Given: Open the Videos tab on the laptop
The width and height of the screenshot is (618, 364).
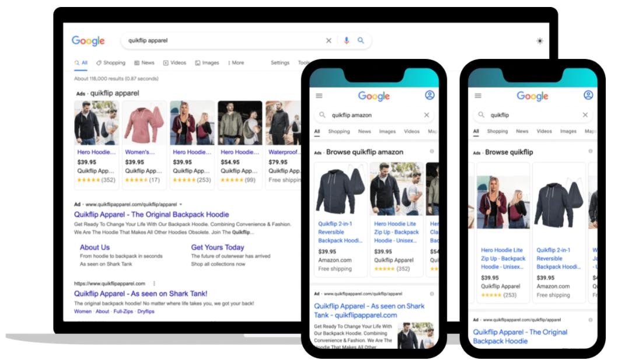Looking at the screenshot, I should (x=174, y=62).
